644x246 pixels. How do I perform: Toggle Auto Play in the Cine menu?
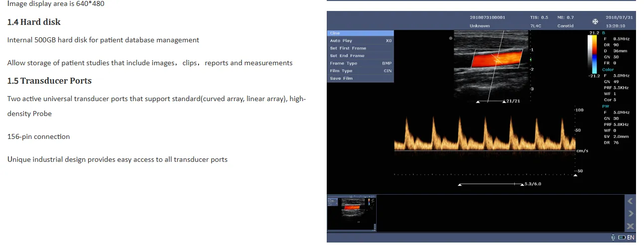360,41
